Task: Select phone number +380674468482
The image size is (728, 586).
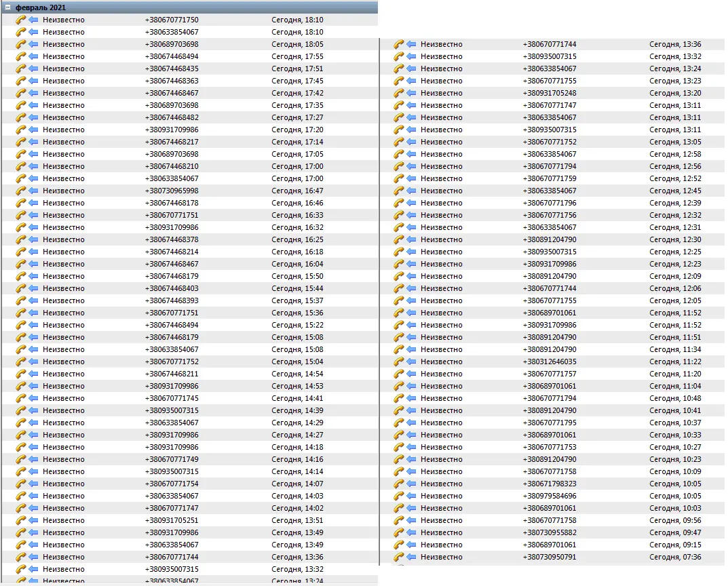Action: (172, 117)
